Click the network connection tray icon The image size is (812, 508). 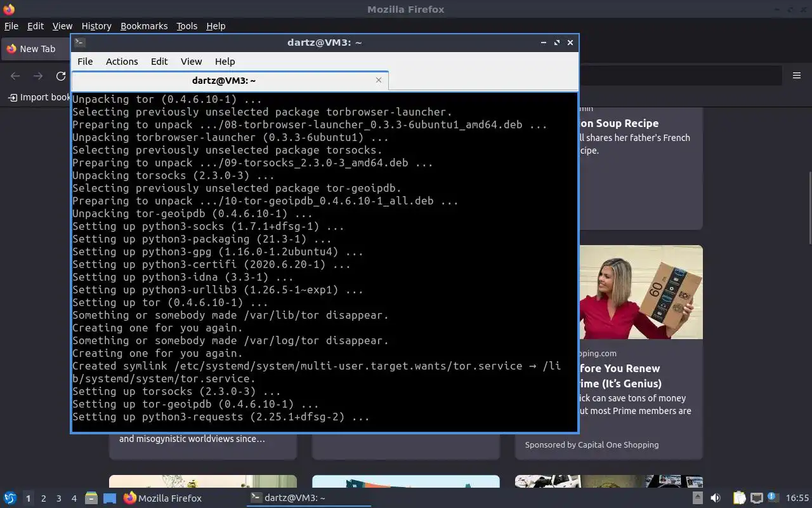click(756, 498)
